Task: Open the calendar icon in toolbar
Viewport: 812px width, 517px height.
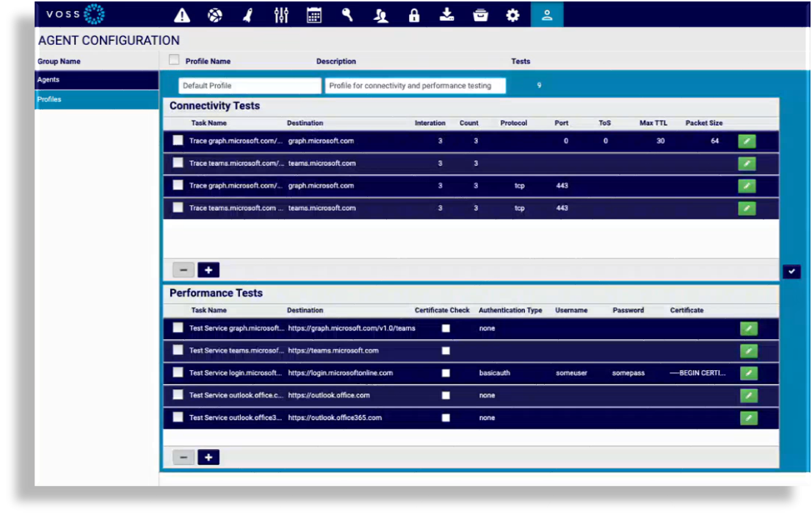Action: pyautogui.click(x=314, y=15)
